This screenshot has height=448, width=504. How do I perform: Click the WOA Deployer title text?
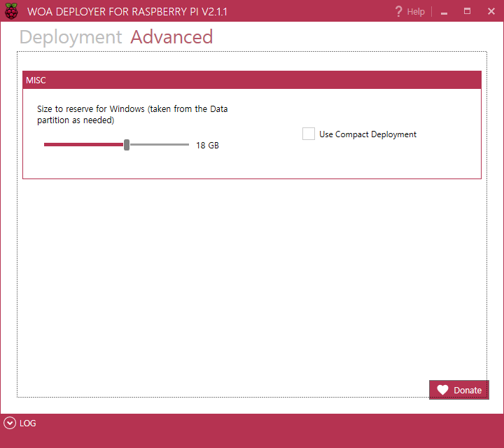click(x=127, y=12)
